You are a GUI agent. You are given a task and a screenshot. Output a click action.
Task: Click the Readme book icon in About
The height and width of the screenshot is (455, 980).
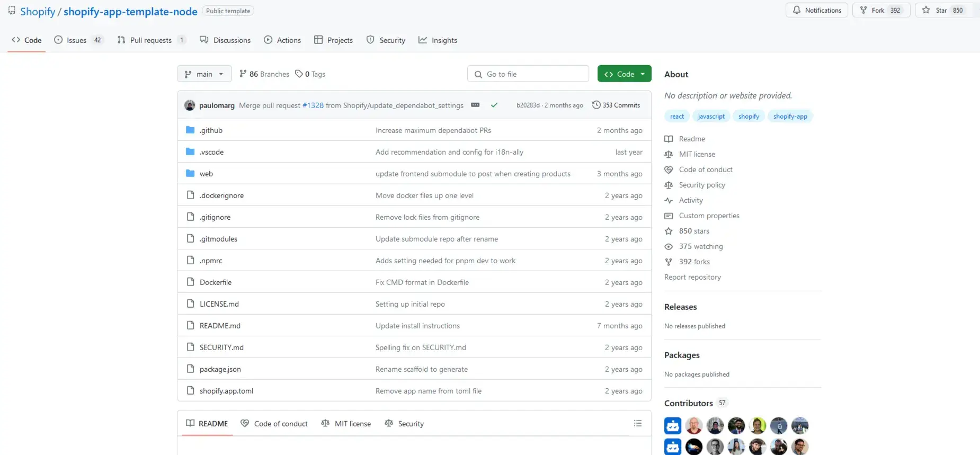669,139
